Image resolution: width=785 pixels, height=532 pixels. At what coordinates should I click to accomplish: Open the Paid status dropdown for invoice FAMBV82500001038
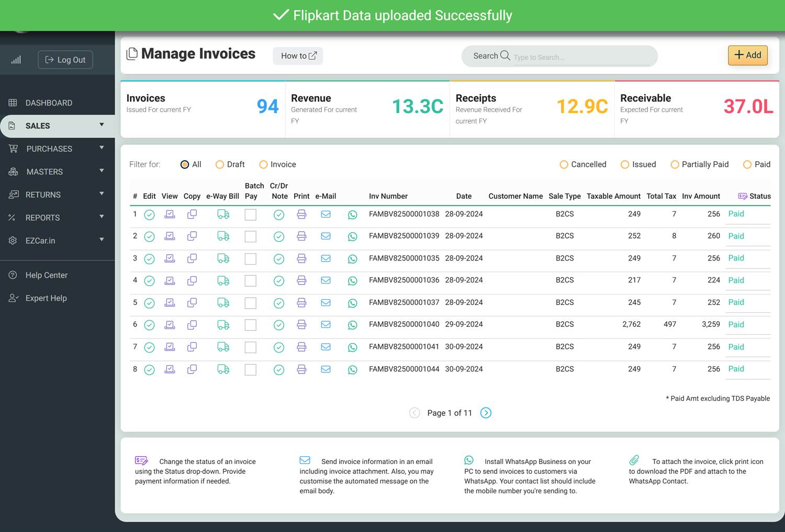coord(736,214)
